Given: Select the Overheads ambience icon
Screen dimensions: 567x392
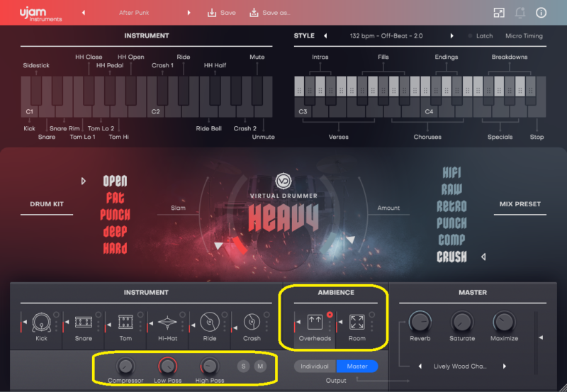Looking at the screenshot, I should [315, 323].
